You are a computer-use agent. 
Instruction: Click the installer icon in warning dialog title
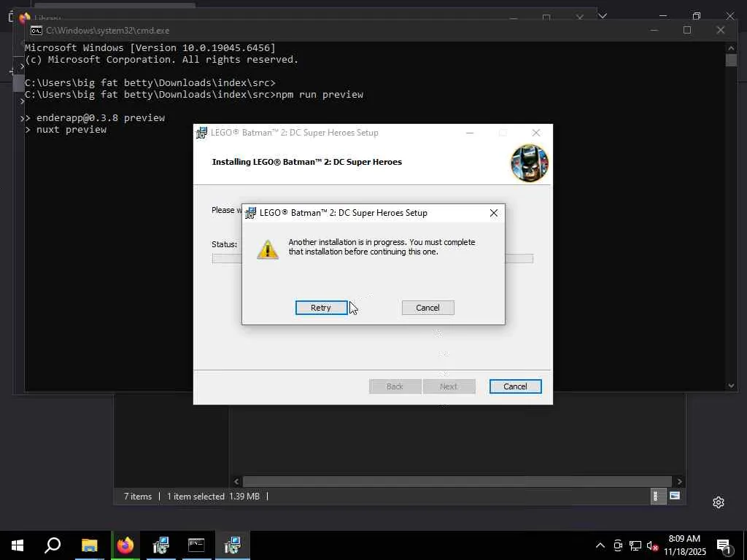coord(251,213)
